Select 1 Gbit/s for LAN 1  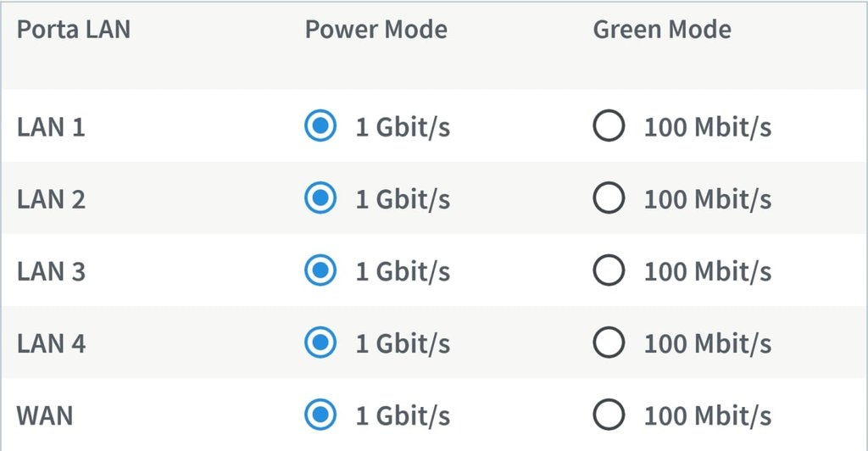point(320,127)
